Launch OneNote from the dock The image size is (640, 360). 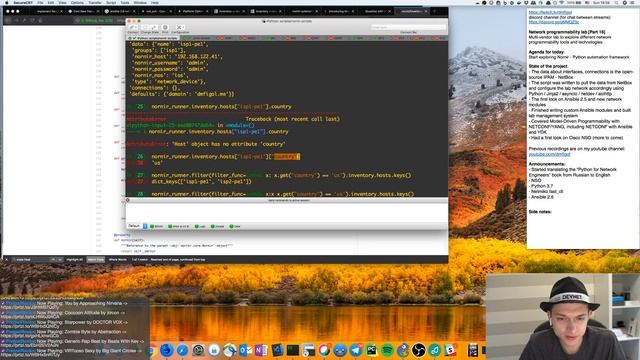(261, 350)
